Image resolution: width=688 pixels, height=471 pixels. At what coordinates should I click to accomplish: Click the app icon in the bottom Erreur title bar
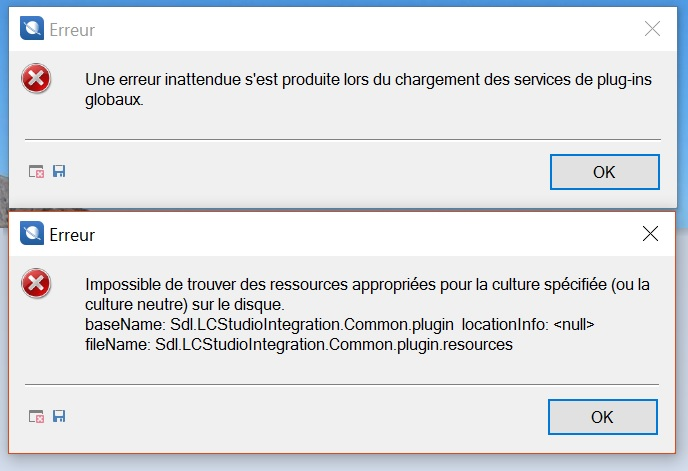point(32,233)
